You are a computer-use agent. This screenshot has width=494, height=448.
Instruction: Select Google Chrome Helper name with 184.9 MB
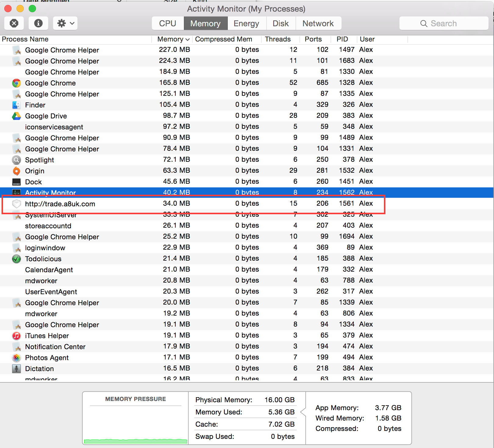coord(62,72)
